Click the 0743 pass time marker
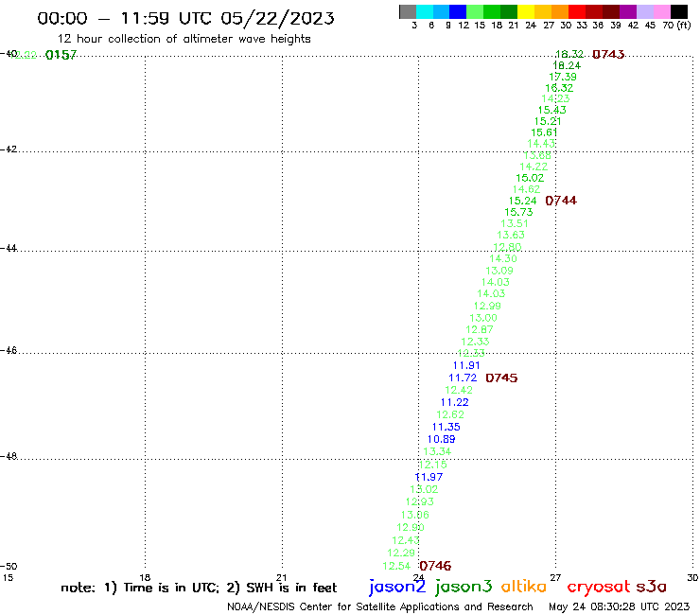This screenshot has height=615, width=700. tap(608, 55)
